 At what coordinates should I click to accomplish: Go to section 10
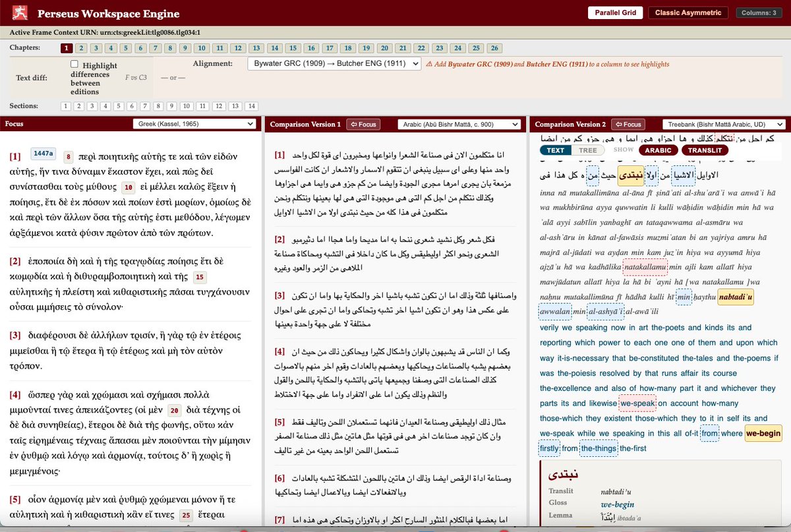186,106
